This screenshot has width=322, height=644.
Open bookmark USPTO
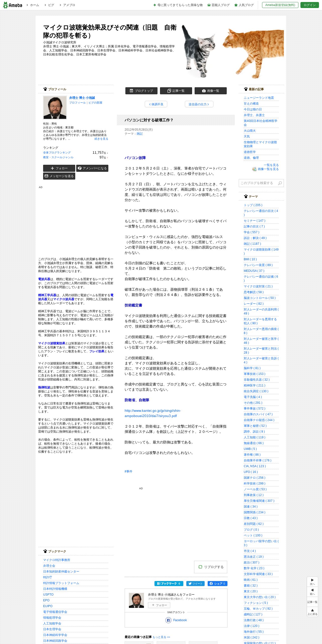point(48,595)
